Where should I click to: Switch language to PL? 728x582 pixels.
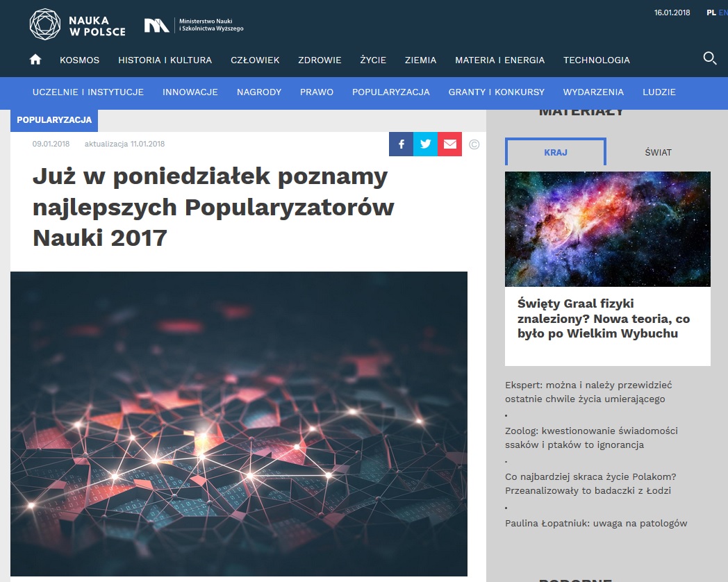[711, 13]
